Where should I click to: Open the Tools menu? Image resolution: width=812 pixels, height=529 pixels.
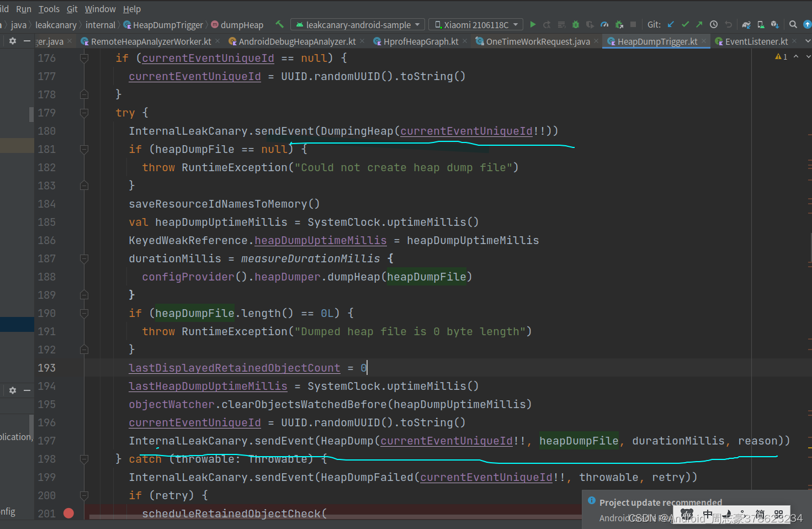49,9
